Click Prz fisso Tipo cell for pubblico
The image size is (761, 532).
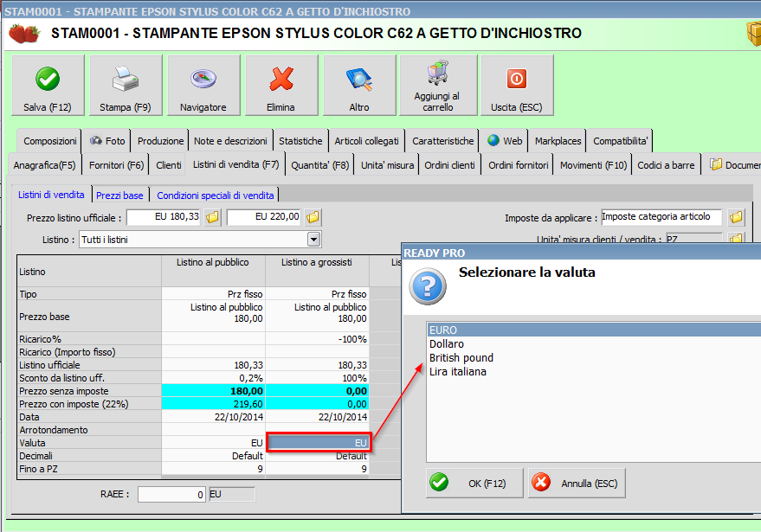coord(213,294)
